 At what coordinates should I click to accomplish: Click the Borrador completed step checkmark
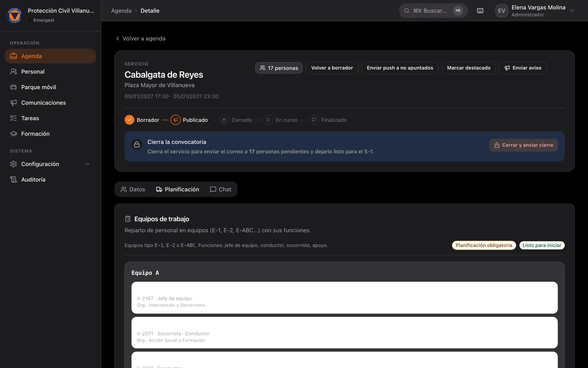129,120
